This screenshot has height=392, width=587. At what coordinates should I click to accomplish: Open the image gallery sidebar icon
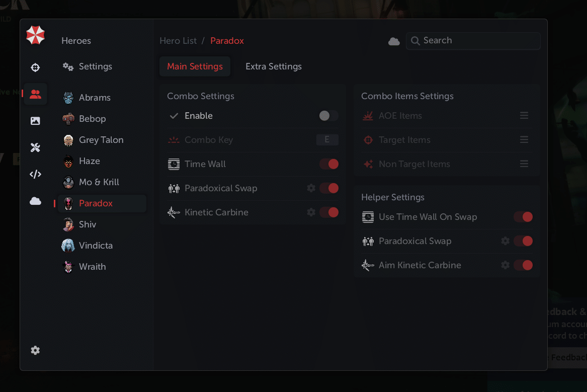click(35, 121)
